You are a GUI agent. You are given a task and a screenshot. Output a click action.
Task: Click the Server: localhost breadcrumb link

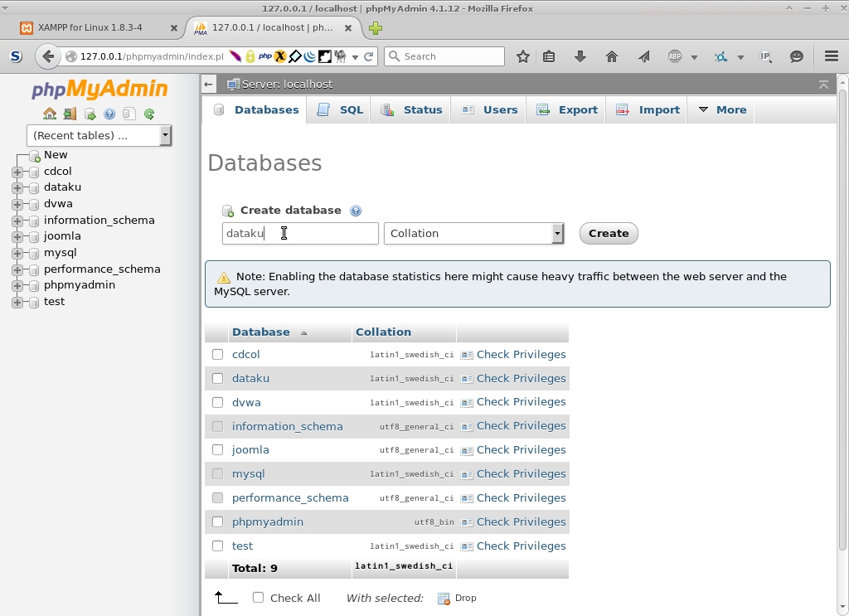287,85
